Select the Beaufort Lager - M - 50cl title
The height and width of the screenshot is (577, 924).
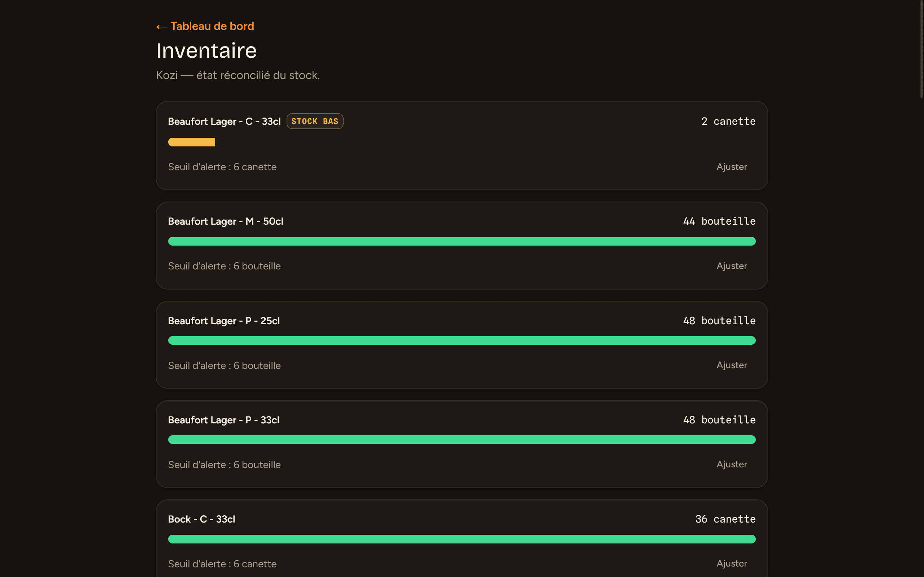click(226, 221)
